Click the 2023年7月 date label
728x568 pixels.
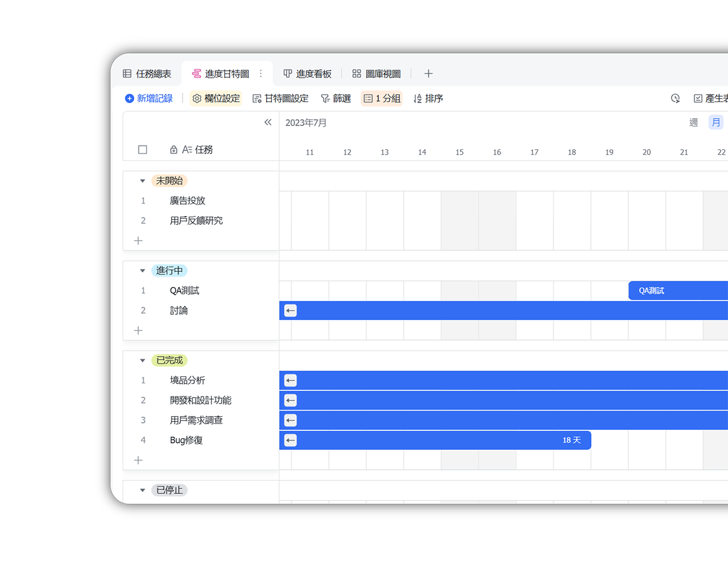[306, 123]
